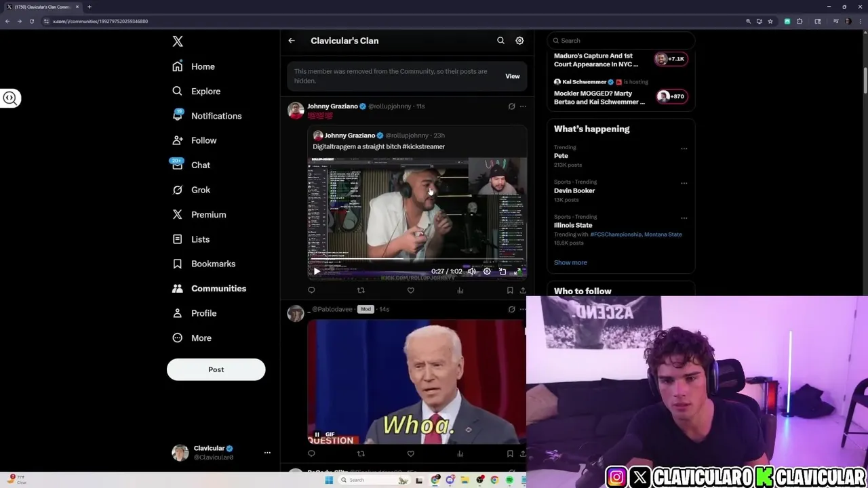Open more options for Illinois State trend
This screenshot has height=488, width=868.
684,218
